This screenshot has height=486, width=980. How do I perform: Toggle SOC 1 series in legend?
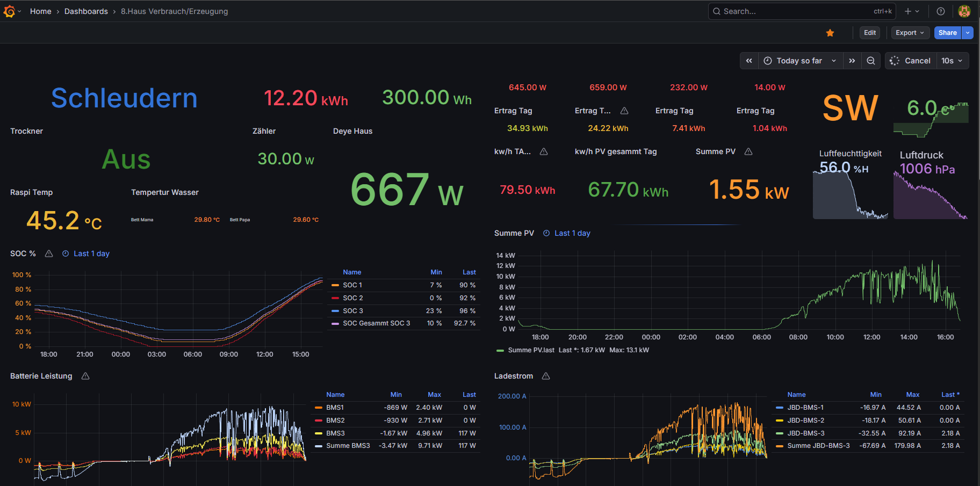(352, 285)
